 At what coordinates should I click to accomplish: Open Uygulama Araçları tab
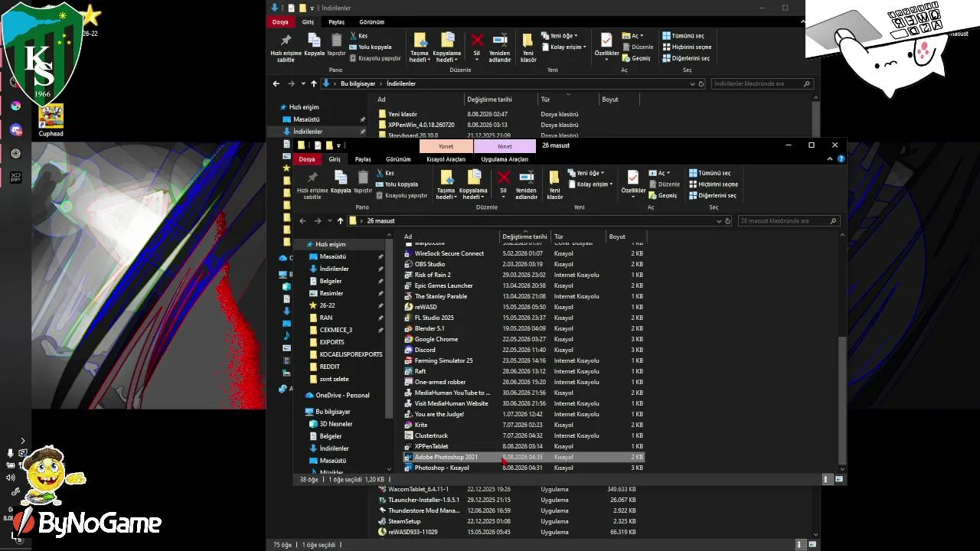pos(505,159)
